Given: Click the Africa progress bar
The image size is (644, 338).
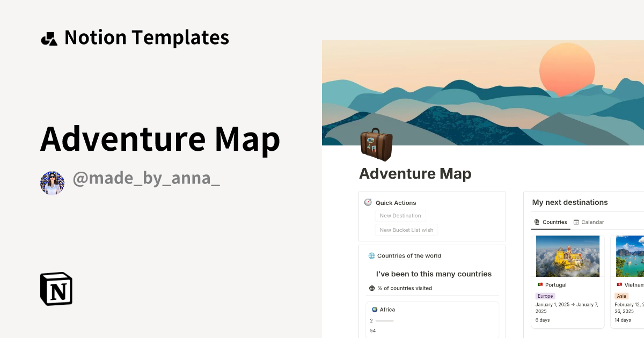Looking at the screenshot, I should [384, 320].
